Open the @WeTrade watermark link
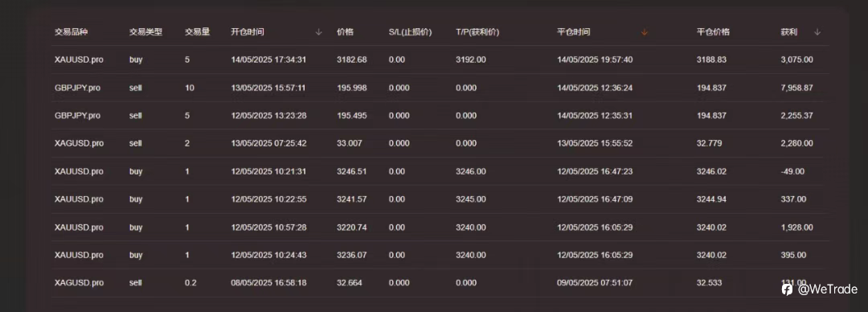 827,289
